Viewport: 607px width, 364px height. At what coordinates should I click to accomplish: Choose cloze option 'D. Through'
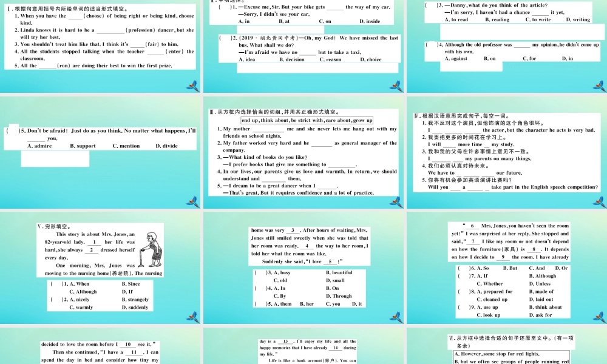(x=339, y=296)
